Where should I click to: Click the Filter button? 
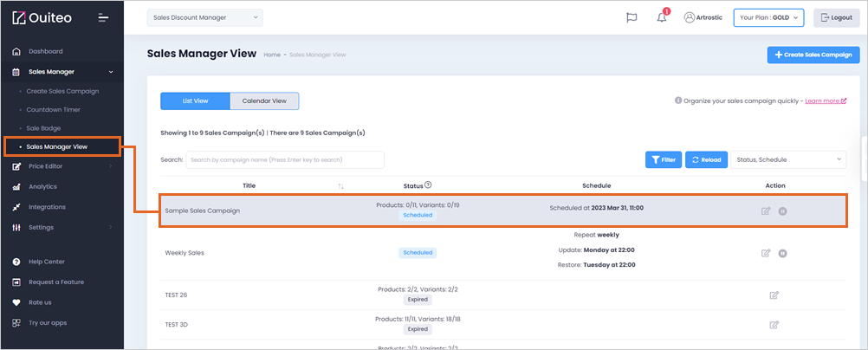click(664, 159)
